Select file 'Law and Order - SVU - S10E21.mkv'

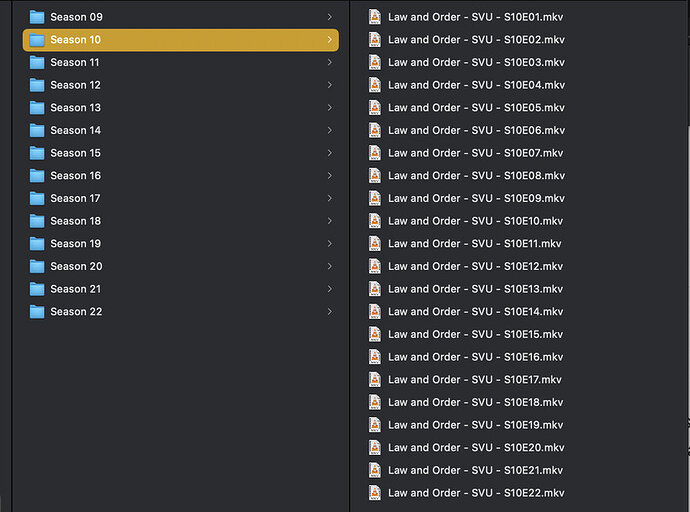[x=475, y=470]
